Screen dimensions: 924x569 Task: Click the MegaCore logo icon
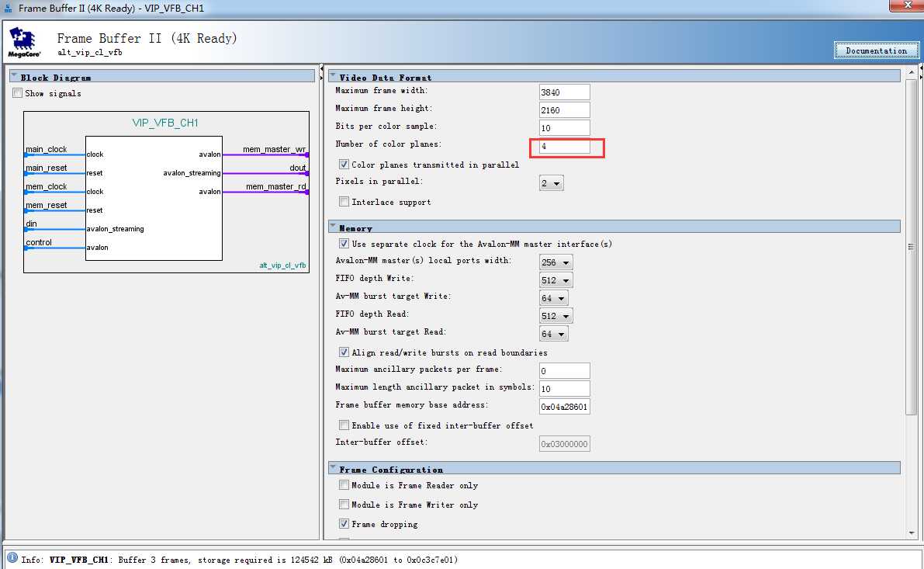(24, 42)
